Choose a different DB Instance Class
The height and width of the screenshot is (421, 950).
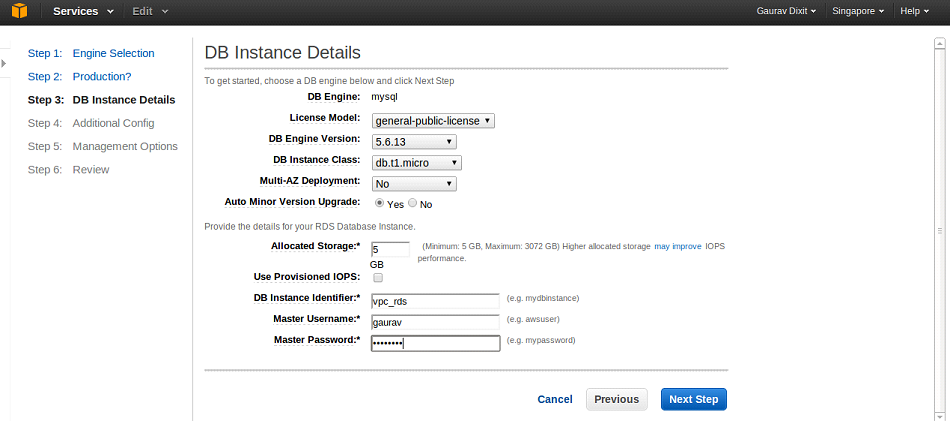click(x=417, y=163)
